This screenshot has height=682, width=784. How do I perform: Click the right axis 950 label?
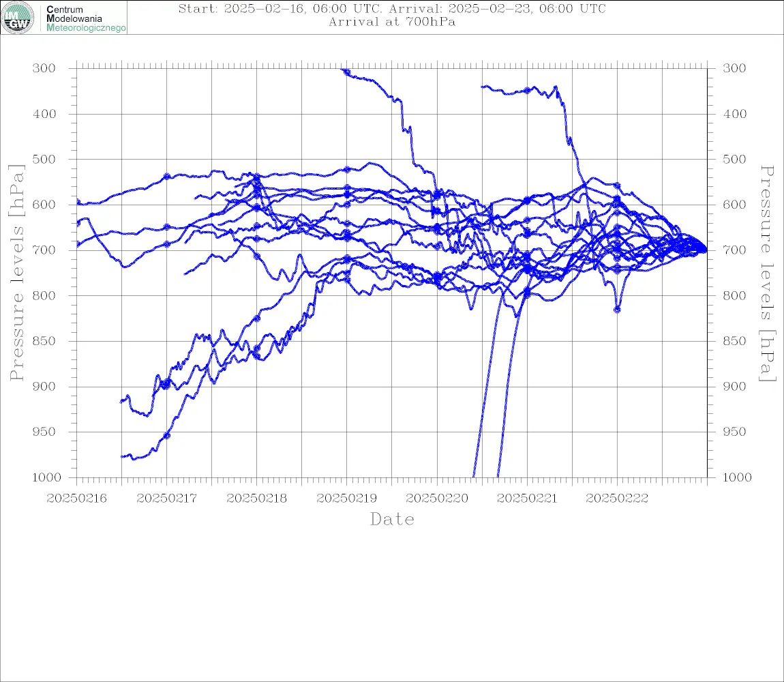[734, 431]
